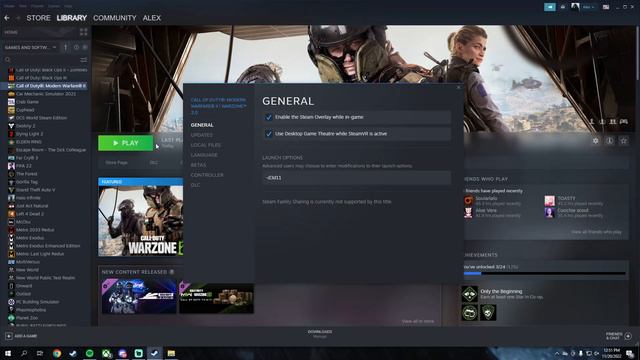Select Car Mechanic Simulator 2021 in library
Image resolution: width=640 pixels, height=360 pixels.
[x=45, y=94]
